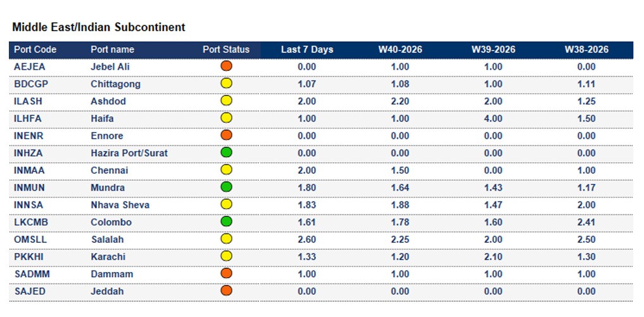
Task: Click Dammam orange status indicator
Action: click(226, 273)
